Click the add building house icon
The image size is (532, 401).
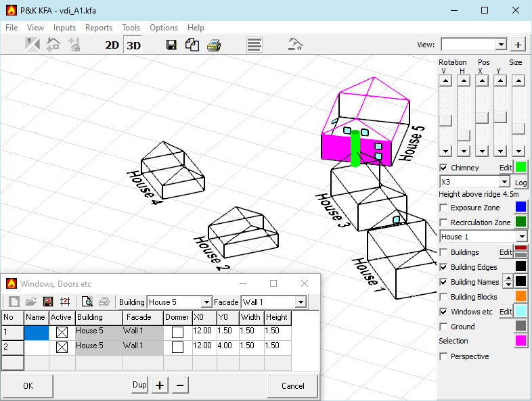(53, 45)
